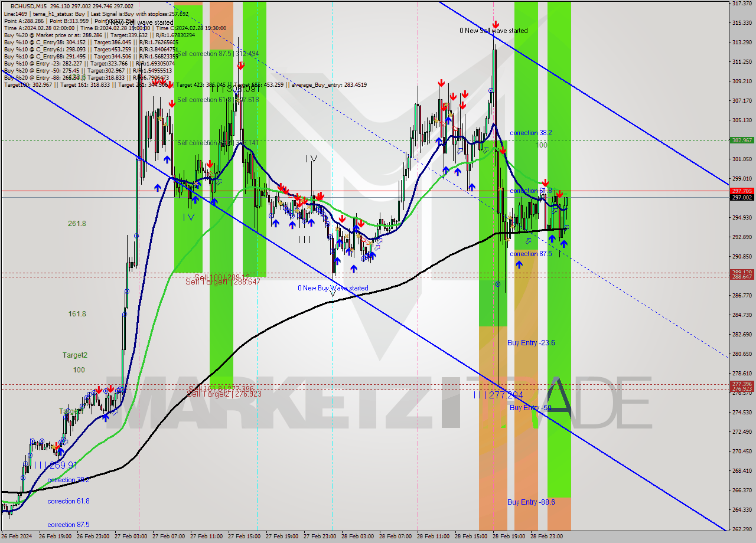
Task: Click the '161.8' Fibonacci level label
Action: (x=77, y=314)
